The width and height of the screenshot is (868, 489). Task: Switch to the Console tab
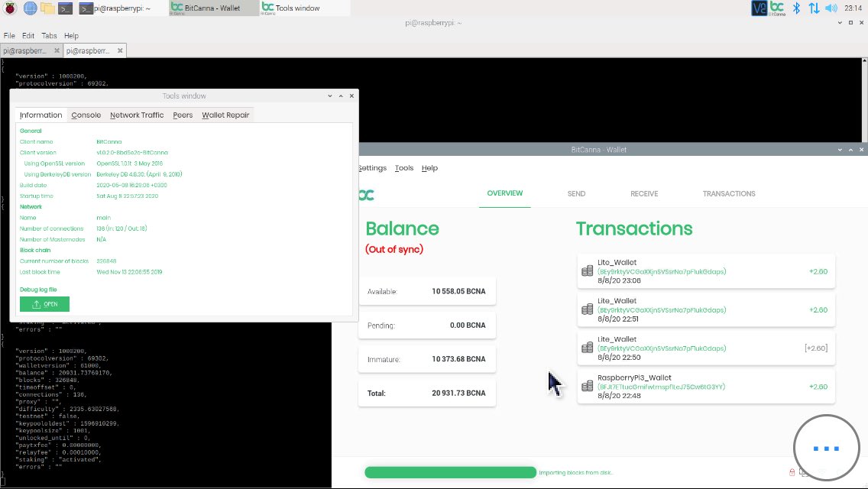[x=86, y=115]
